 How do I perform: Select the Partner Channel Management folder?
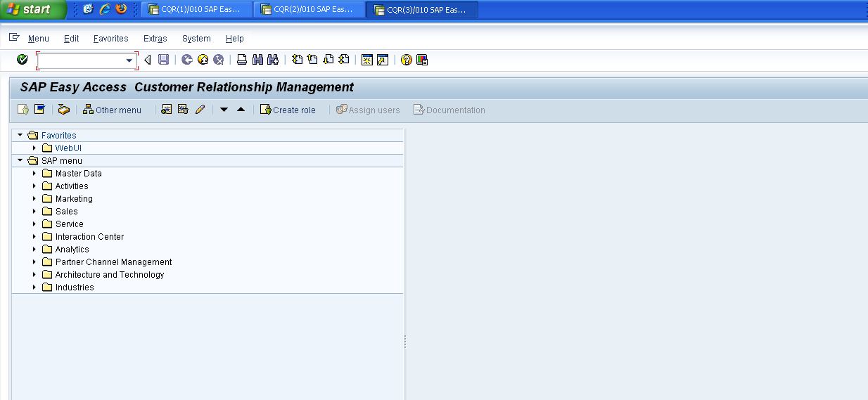point(113,262)
